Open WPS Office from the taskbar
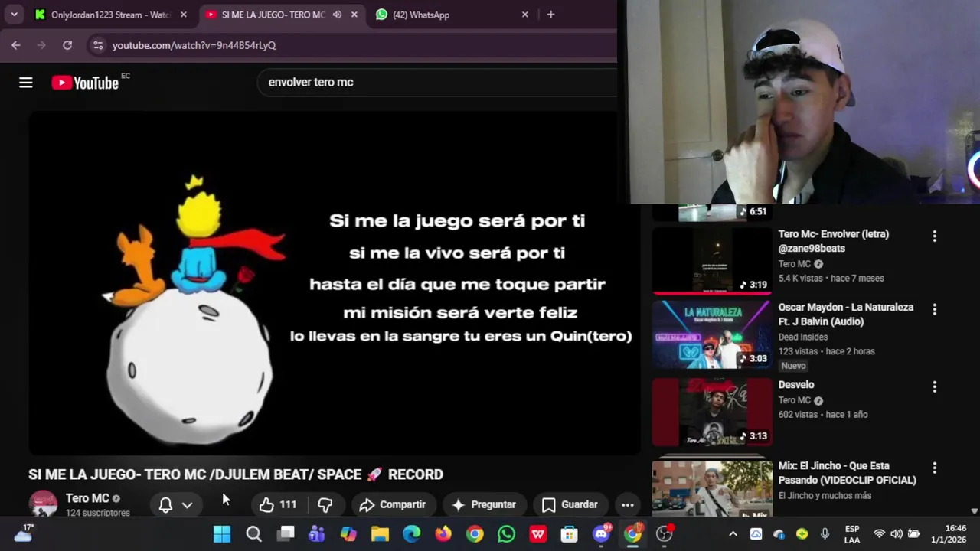 click(538, 534)
